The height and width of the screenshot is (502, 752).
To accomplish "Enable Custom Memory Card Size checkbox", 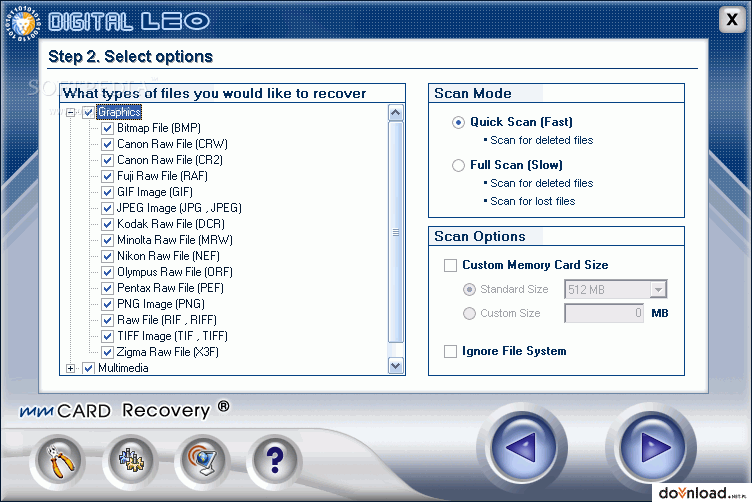I will [450, 265].
